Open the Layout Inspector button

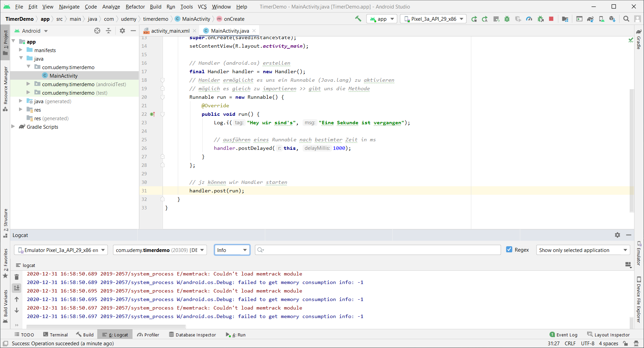[x=609, y=335]
